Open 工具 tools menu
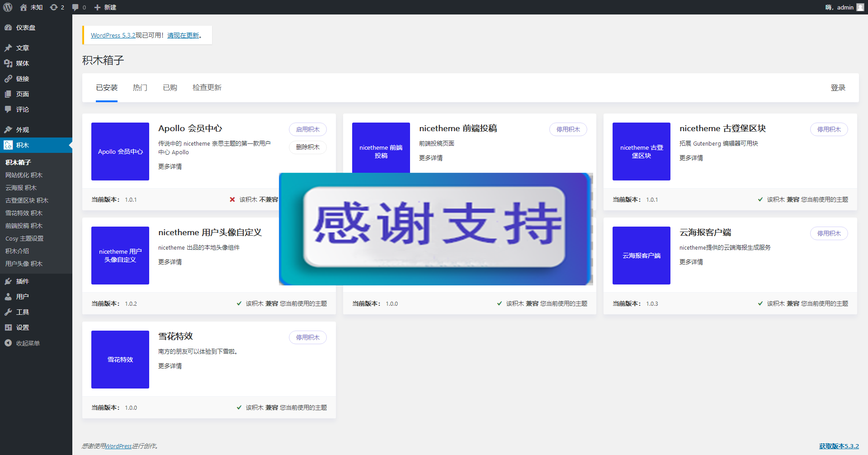This screenshot has width=868, height=455. (36, 312)
